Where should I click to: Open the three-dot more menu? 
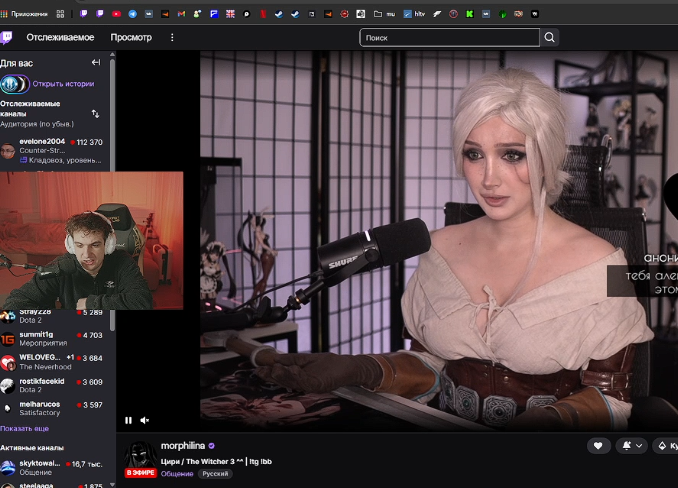[x=172, y=38]
